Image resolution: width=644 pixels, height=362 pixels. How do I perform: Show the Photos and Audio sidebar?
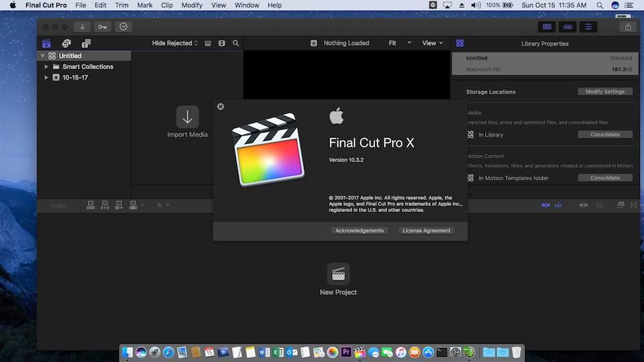pos(66,44)
